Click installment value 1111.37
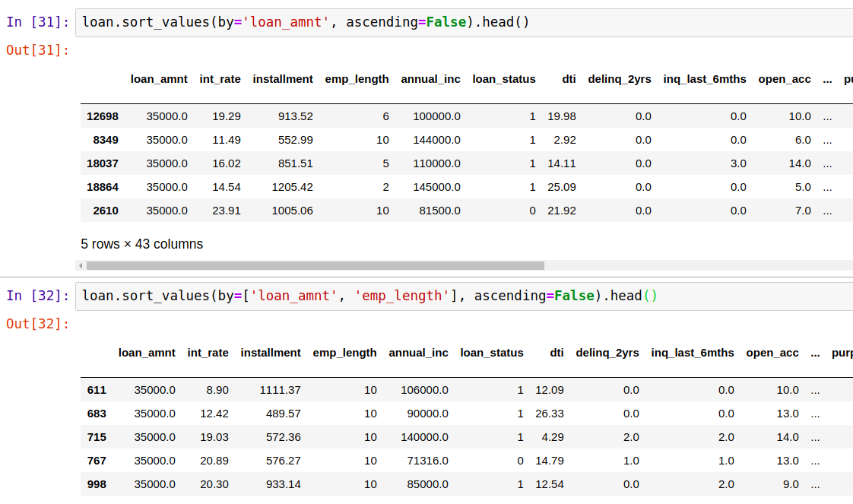The height and width of the screenshot is (504, 853). point(281,390)
